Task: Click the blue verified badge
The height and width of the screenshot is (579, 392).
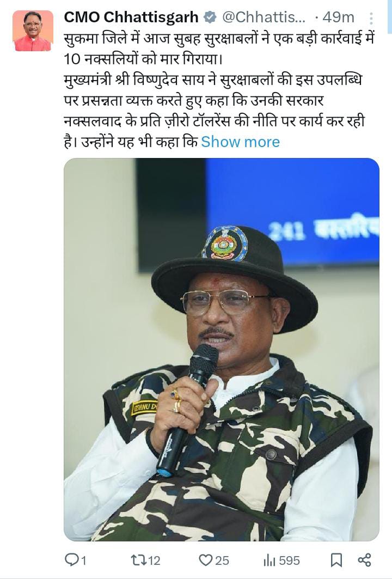Action: tap(210, 17)
